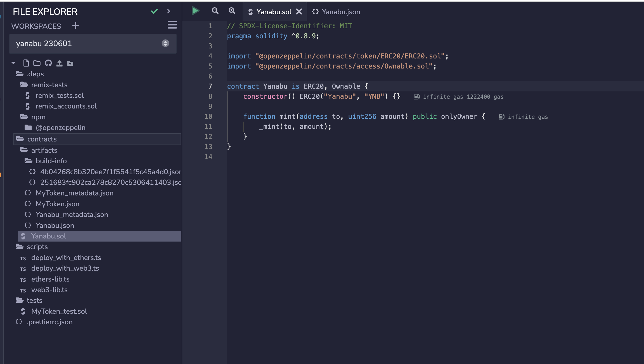This screenshot has width=644, height=364.
Task: Click the upload folder icon
Action: click(x=70, y=63)
